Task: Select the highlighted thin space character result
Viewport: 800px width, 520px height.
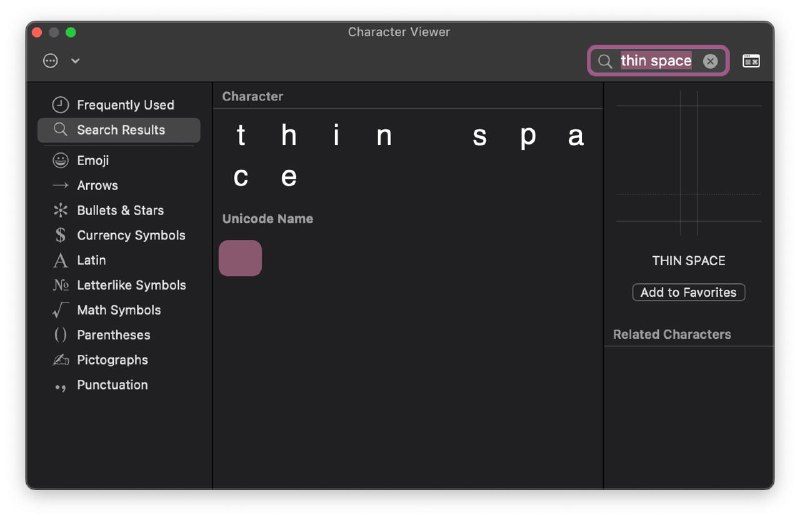Action: click(x=240, y=258)
